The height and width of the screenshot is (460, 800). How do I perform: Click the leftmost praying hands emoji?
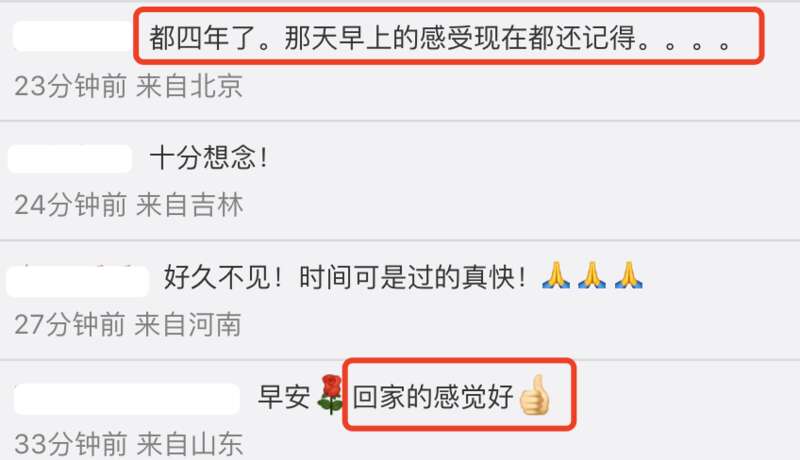point(556,275)
